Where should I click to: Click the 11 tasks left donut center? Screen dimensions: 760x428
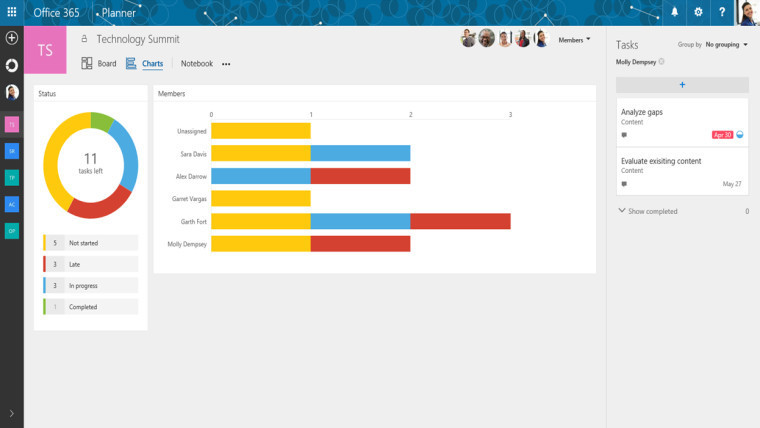[91, 163]
